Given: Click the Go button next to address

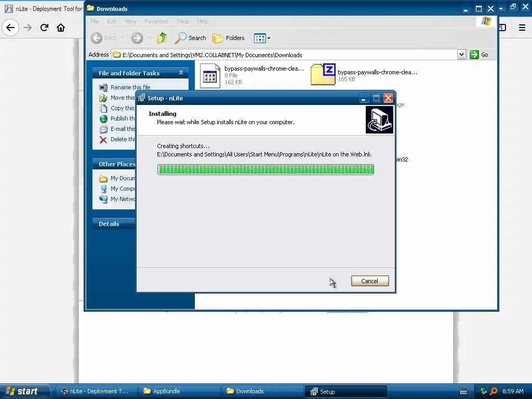Looking at the screenshot, I should point(479,55).
